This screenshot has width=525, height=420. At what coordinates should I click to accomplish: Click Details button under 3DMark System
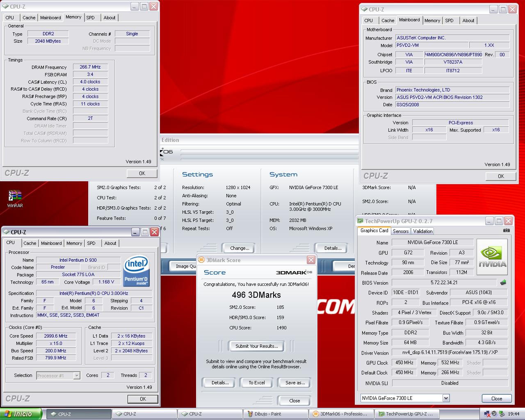(x=333, y=248)
